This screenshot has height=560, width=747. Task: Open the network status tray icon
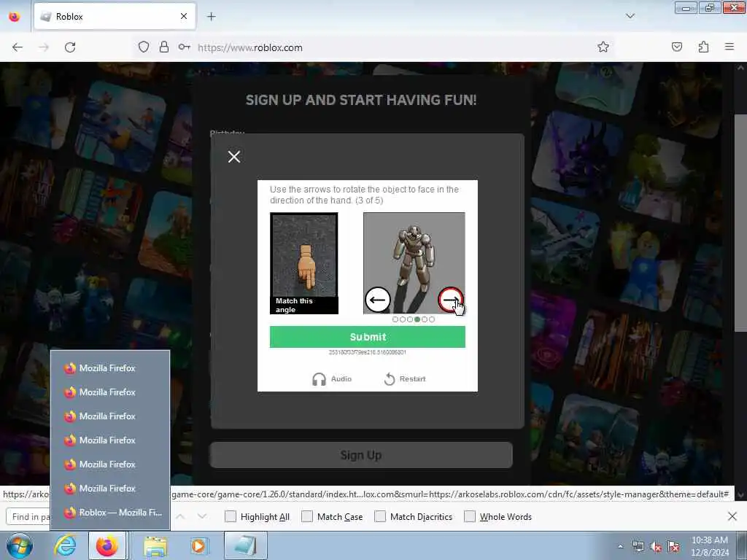[x=638, y=547]
